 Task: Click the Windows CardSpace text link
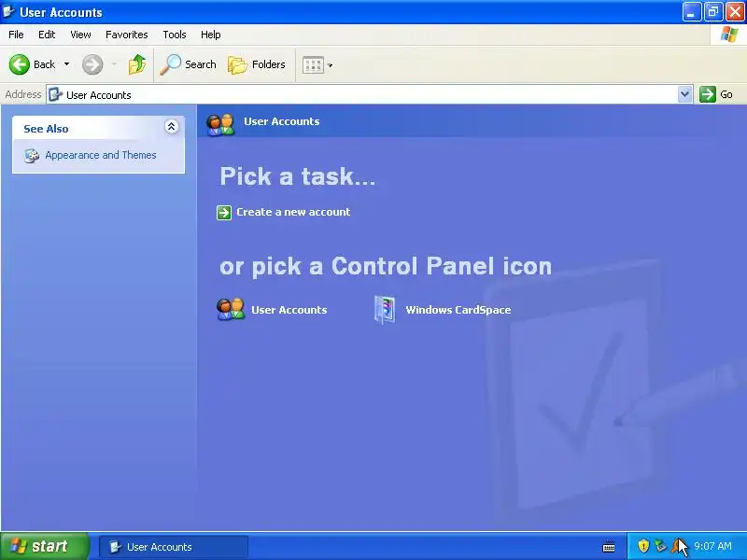458,310
